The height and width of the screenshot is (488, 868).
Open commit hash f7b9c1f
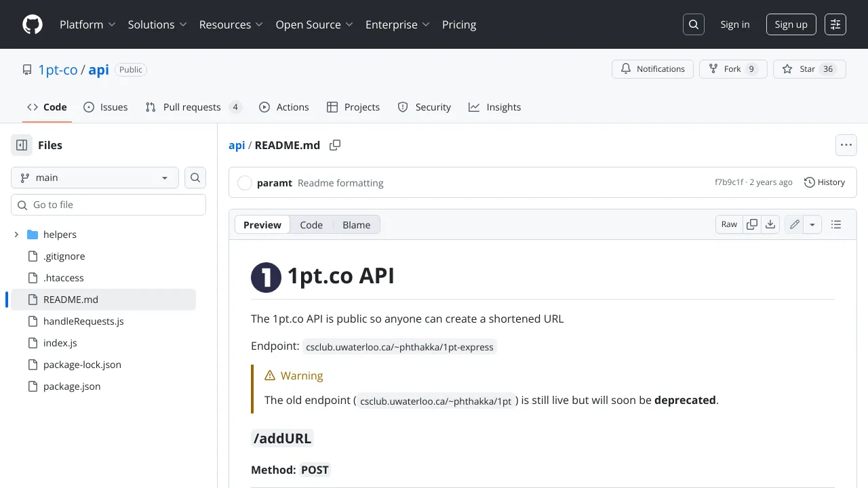point(729,182)
